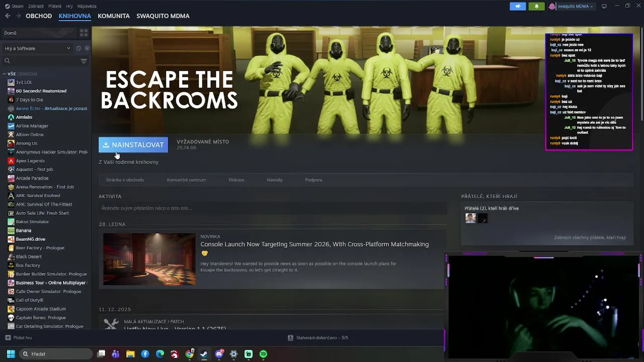Open Komunitní centrum link
Screen dimensions: 644x362
tap(186, 180)
